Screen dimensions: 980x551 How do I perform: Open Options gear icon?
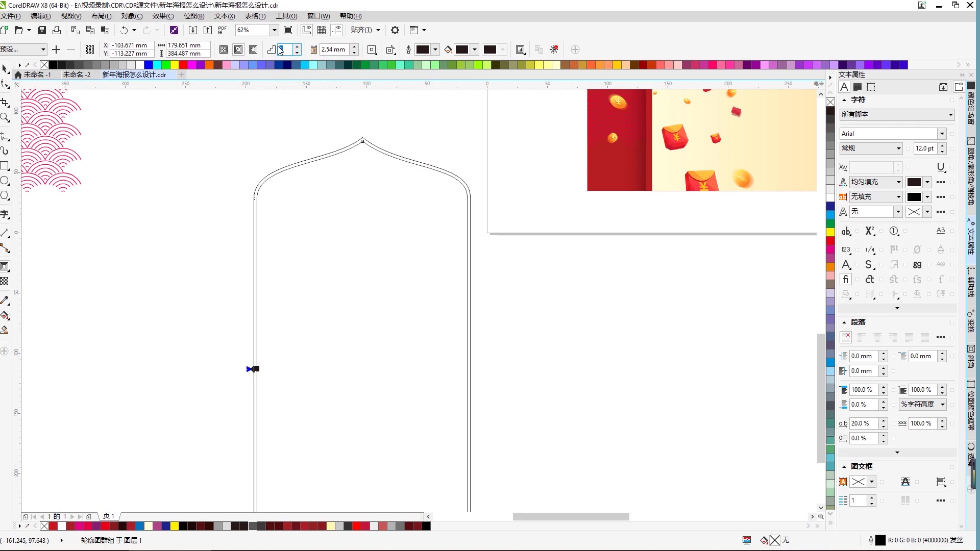coord(395,30)
